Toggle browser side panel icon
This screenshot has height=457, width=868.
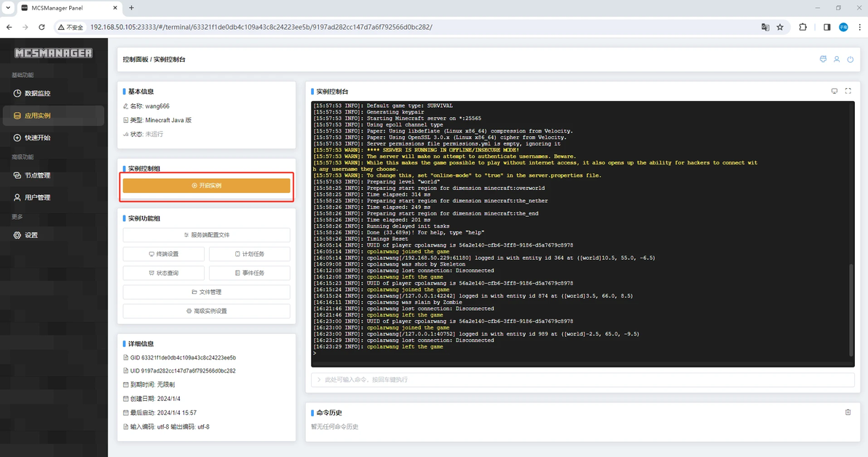(827, 27)
